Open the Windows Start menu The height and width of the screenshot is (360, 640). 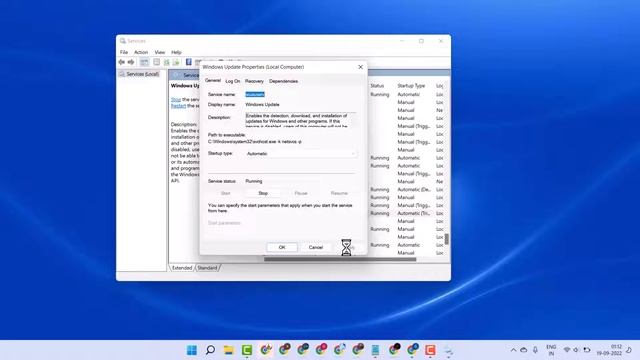point(192,350)
